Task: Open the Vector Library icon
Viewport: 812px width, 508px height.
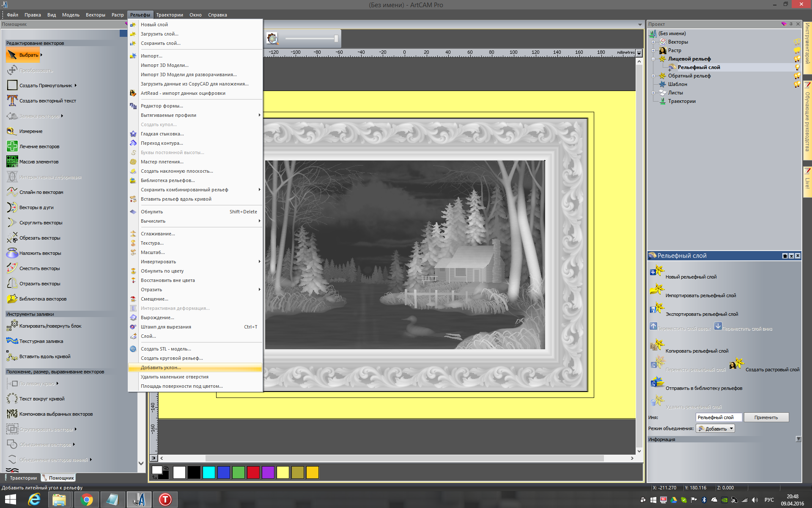Action: (12, 299)
